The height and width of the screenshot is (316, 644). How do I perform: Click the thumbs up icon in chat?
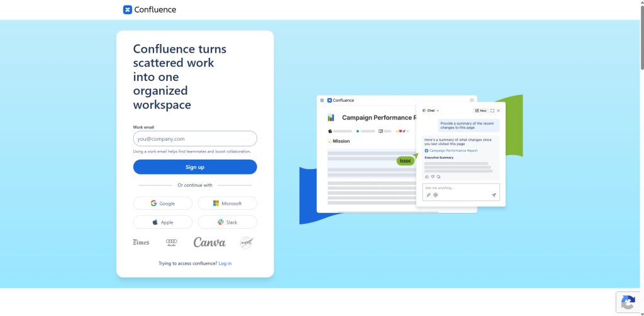point(427,177)
